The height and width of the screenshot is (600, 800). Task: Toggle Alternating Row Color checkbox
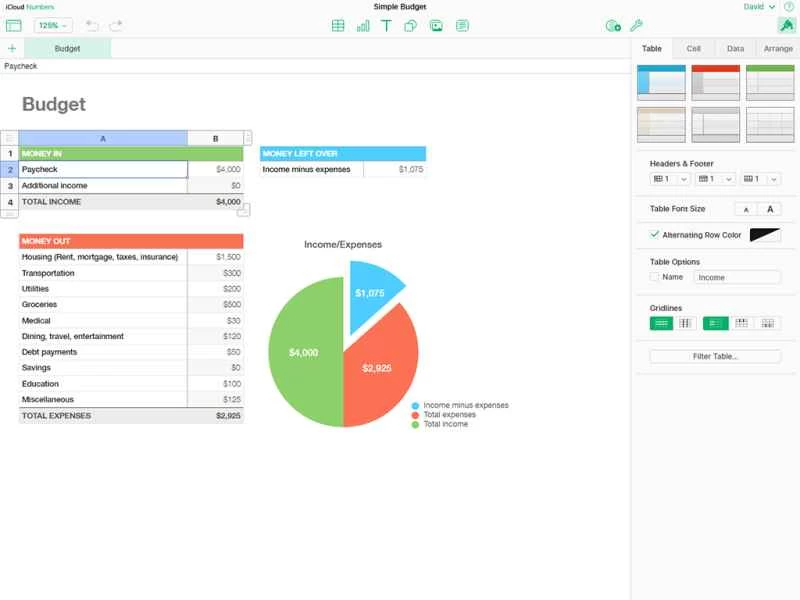pos(654,235)
